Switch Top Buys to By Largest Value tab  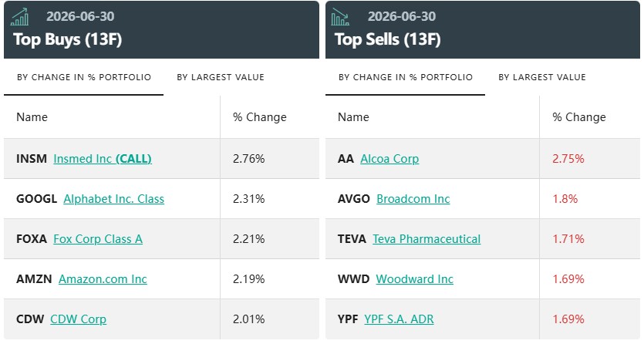click(221, 77)
